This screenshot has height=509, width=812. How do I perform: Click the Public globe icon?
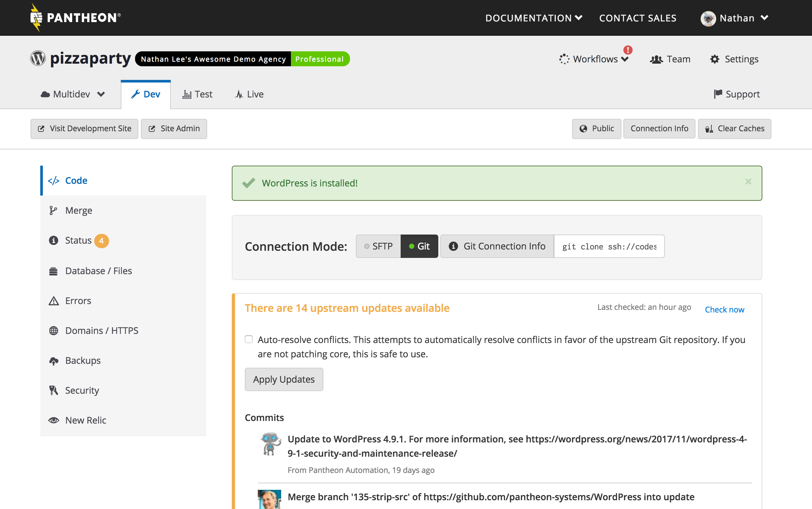click(x=583, y=129)
